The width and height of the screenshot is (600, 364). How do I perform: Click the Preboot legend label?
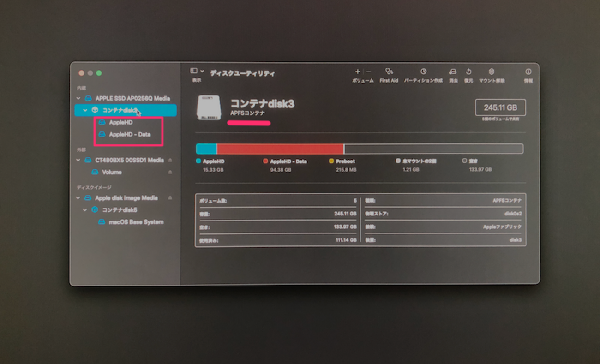click(345, 161)
